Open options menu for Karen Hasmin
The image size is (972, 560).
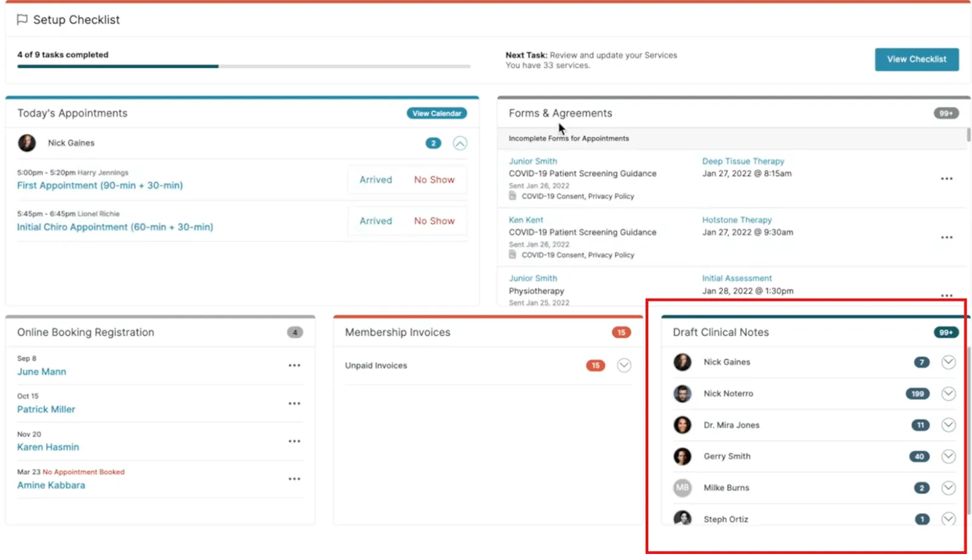(x=295, y=442)
